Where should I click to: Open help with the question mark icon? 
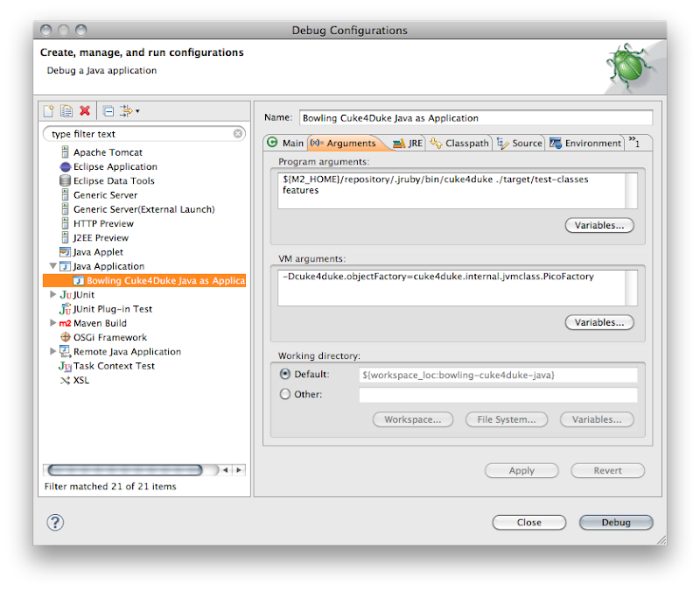coord(55,522)
